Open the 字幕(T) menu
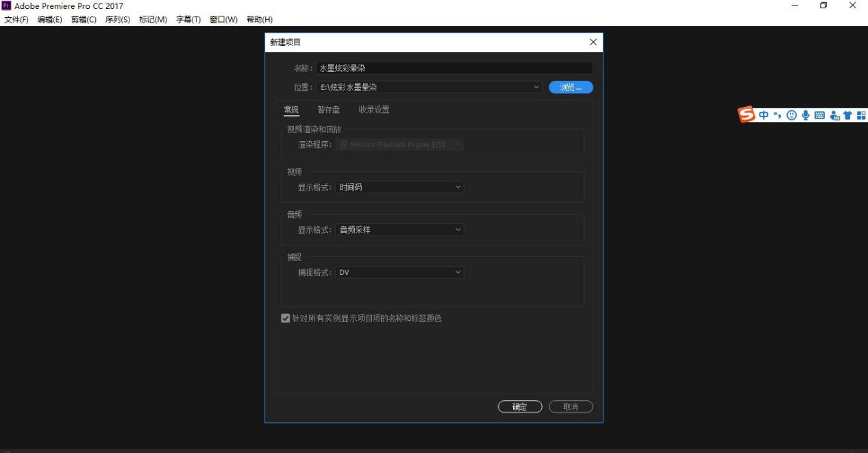 pos(188,19)
